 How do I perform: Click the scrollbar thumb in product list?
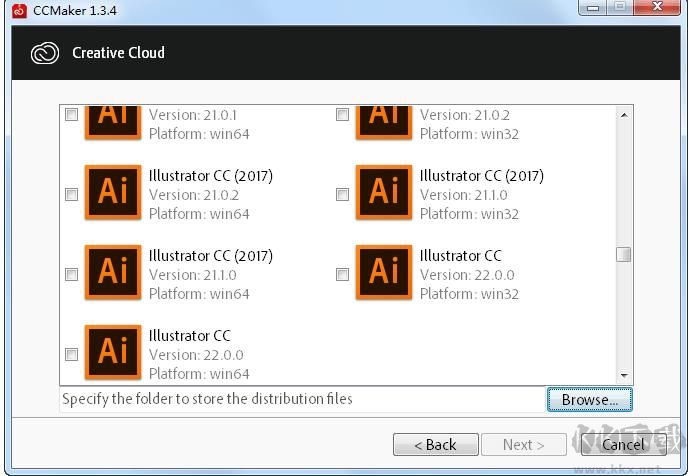coord(623,254)
